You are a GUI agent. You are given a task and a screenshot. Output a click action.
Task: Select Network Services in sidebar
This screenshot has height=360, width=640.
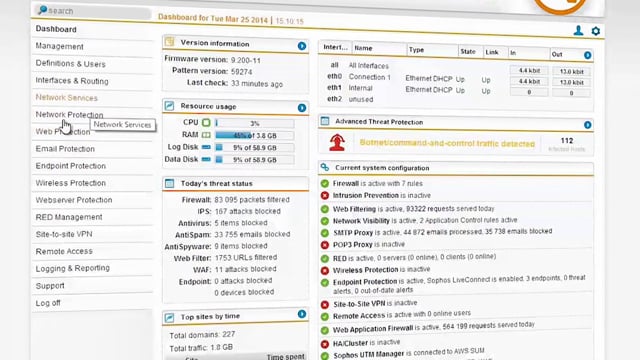coord(67,98)
